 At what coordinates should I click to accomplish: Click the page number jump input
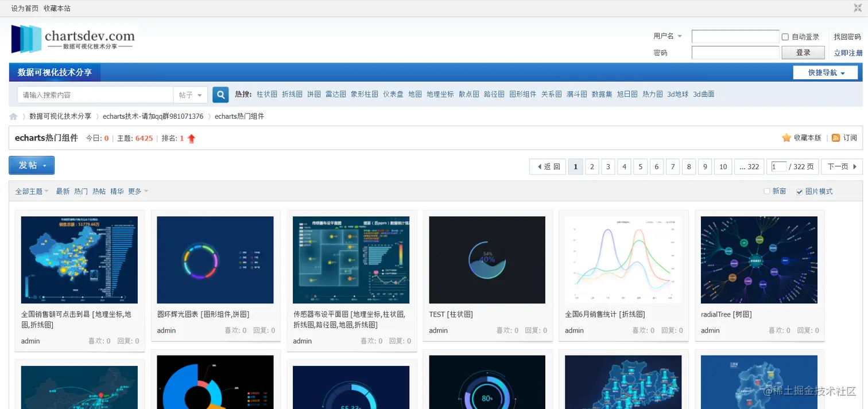(x=778, y=167)
